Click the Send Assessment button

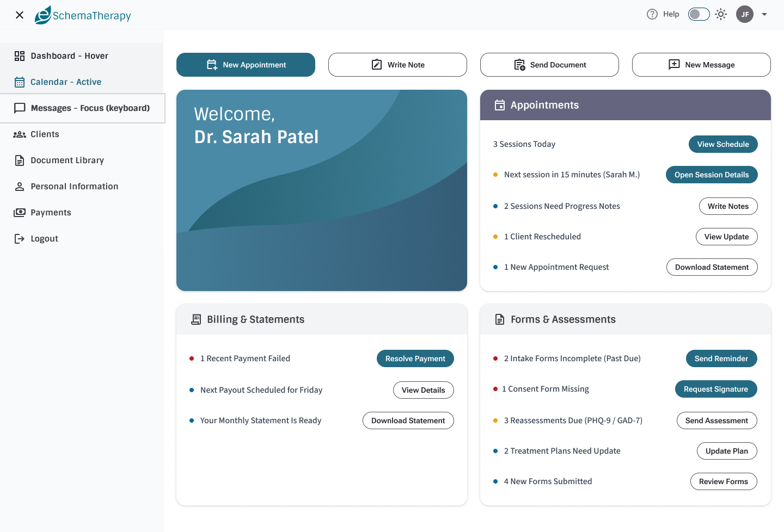click(x=717, y=420)
